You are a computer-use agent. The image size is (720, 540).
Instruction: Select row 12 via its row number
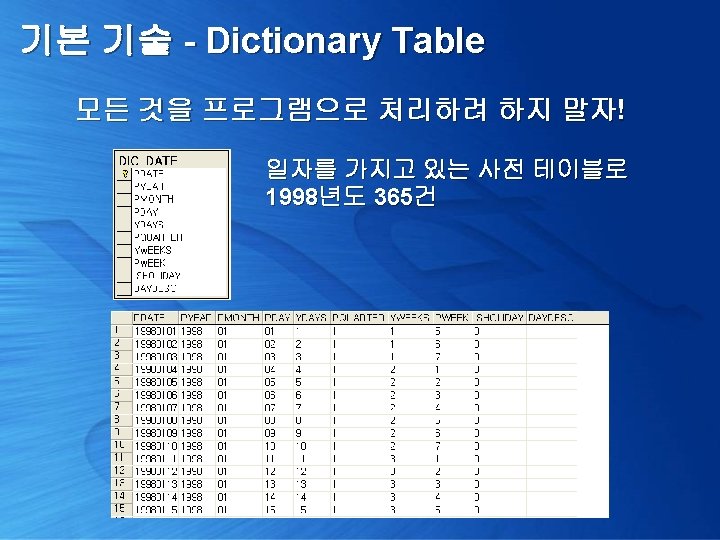122,471
